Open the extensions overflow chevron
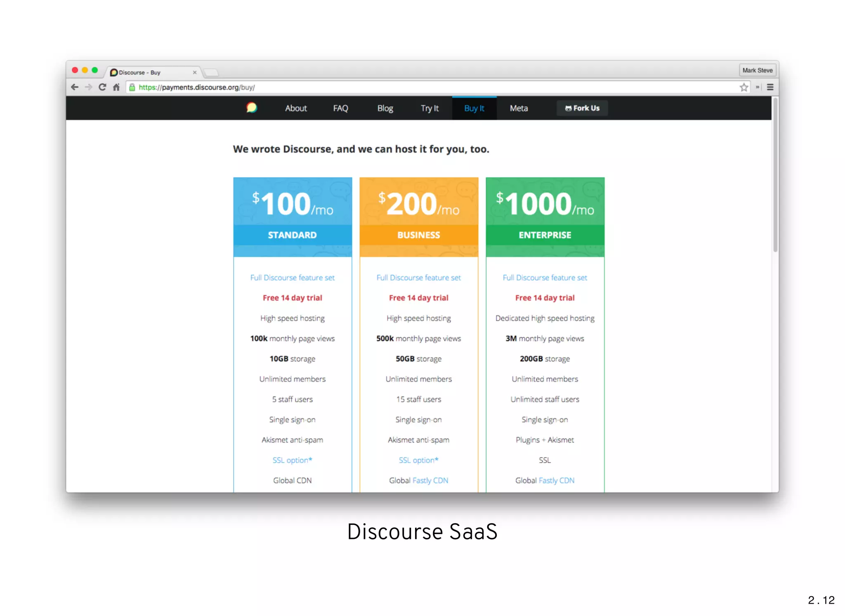The width and height of the screenshot is (845, 616). tap(758, 87)
